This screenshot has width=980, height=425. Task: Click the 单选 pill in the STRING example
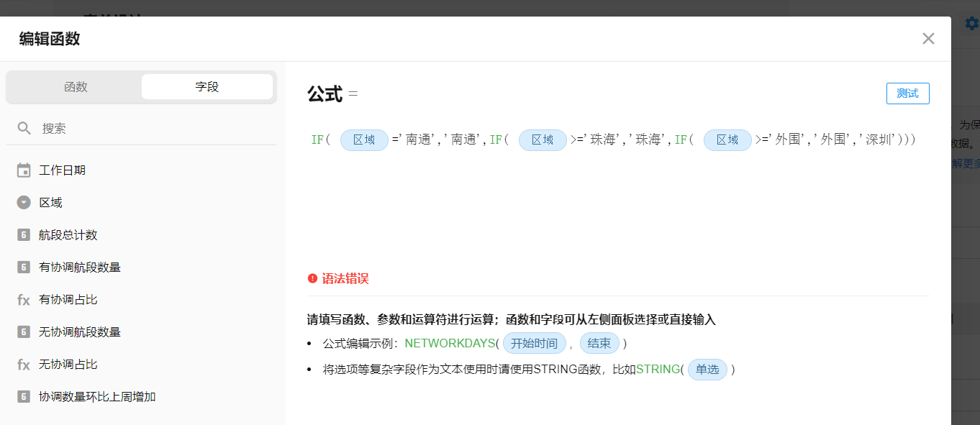707,369
